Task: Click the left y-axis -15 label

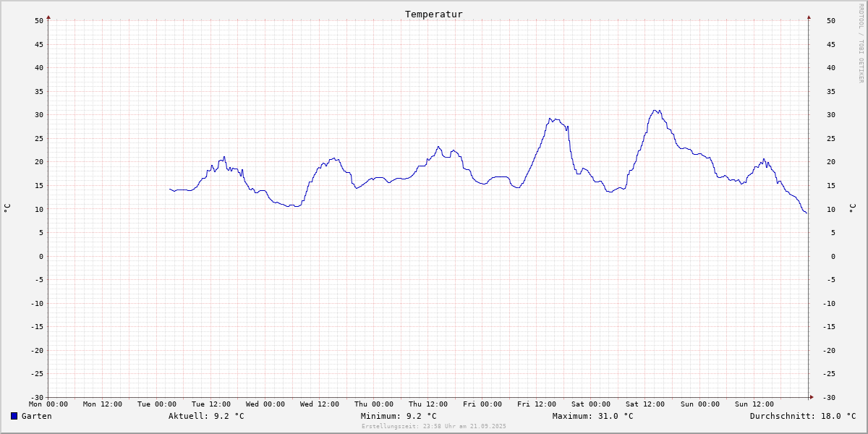Action: click(37, 326)
